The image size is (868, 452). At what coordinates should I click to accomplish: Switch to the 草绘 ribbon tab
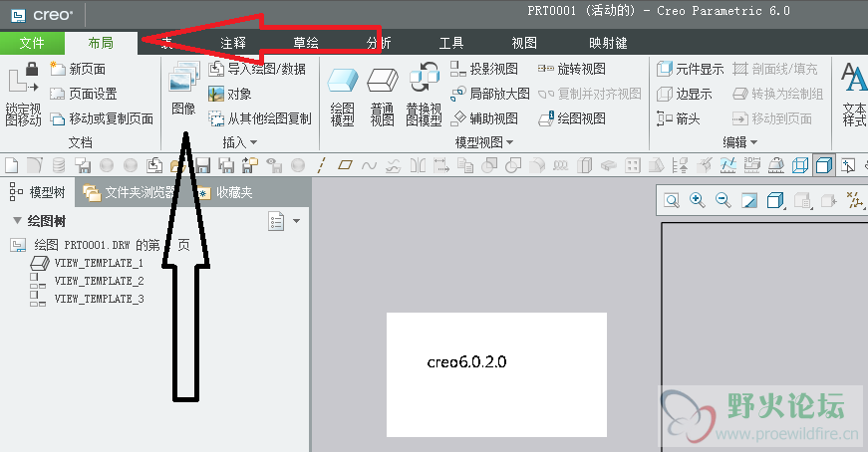coord(306,43)
